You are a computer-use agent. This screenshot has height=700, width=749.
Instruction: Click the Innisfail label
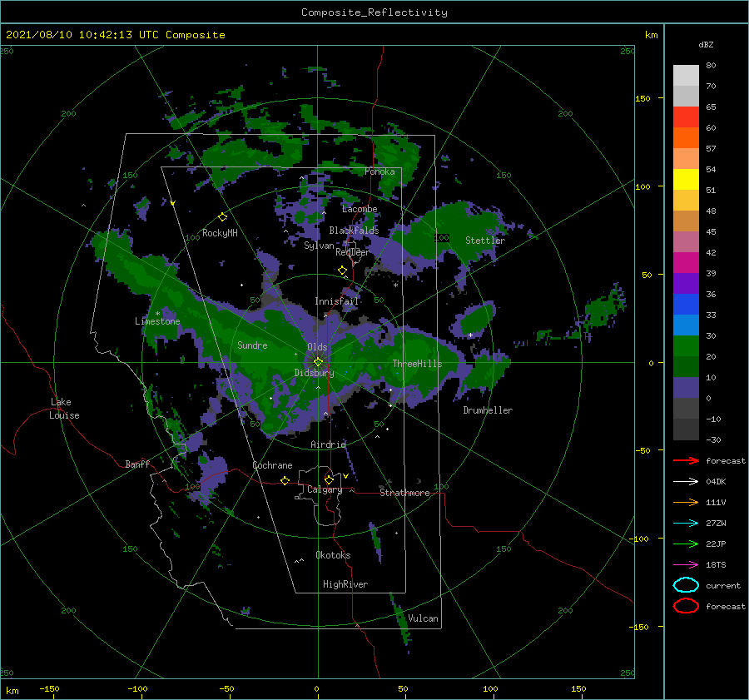click(x=336, y=301)
